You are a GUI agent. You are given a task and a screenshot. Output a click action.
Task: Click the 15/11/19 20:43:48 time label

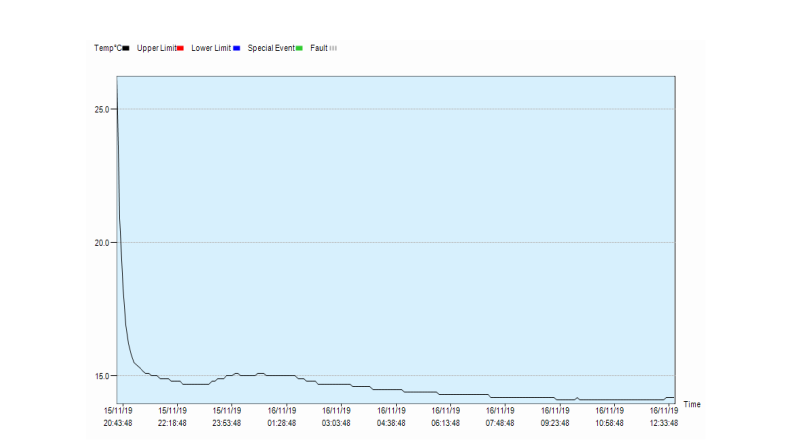tap(118, 417)
